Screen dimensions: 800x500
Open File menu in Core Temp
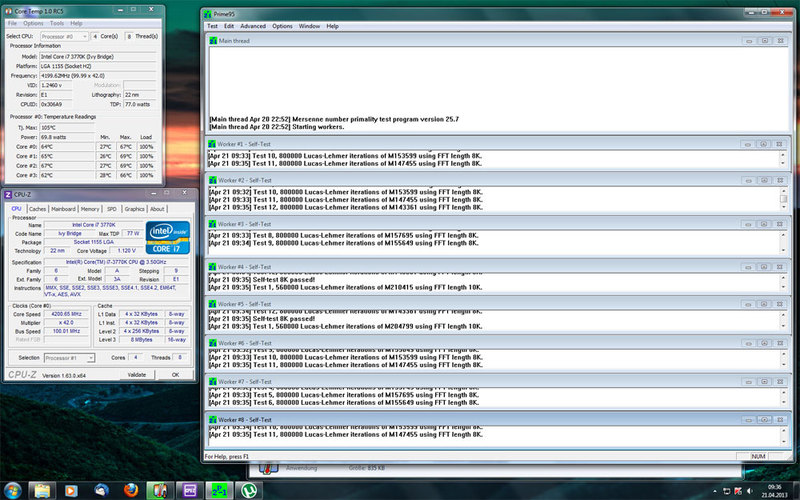12,23
